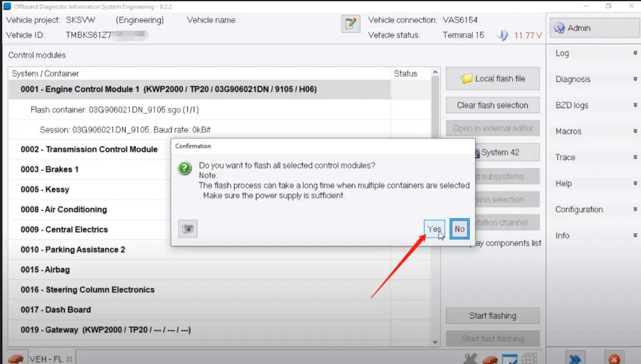Select 0009 - Central Electrics row

(x=90, y=230)
